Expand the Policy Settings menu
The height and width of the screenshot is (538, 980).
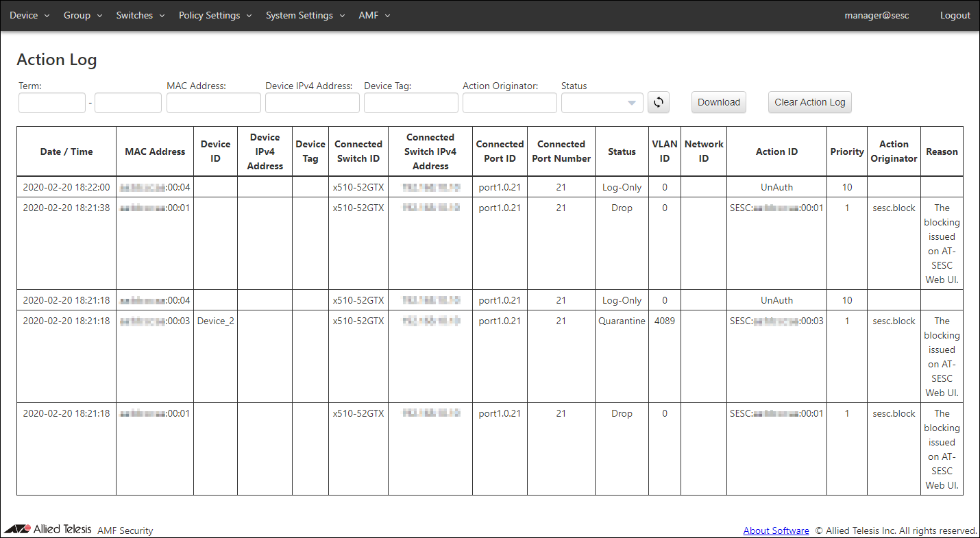coord(215,15)
